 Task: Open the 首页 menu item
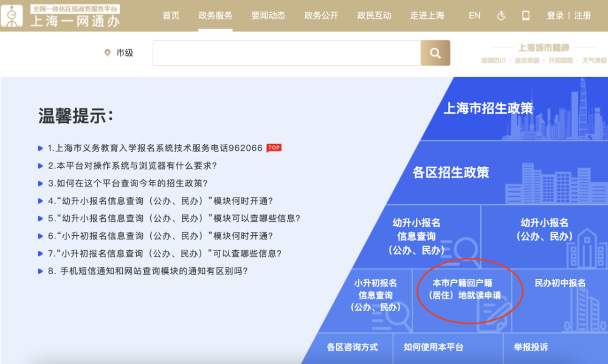[x=171, y=16]
